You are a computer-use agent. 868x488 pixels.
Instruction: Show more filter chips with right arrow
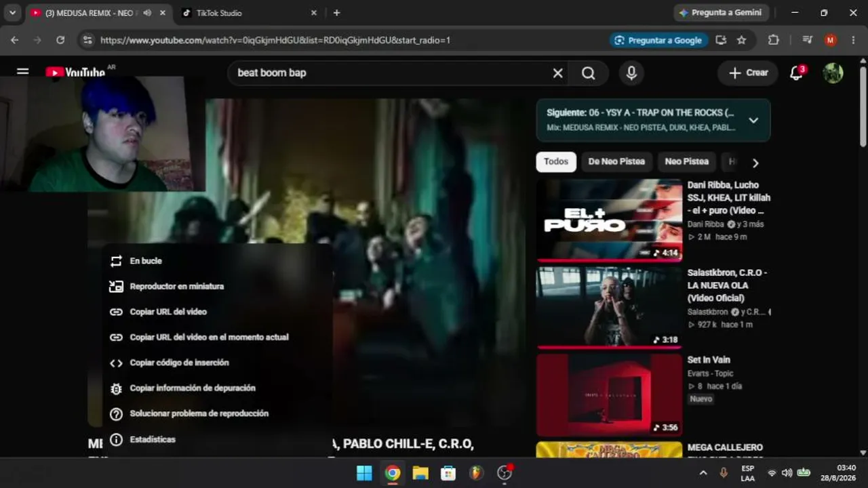755,163
